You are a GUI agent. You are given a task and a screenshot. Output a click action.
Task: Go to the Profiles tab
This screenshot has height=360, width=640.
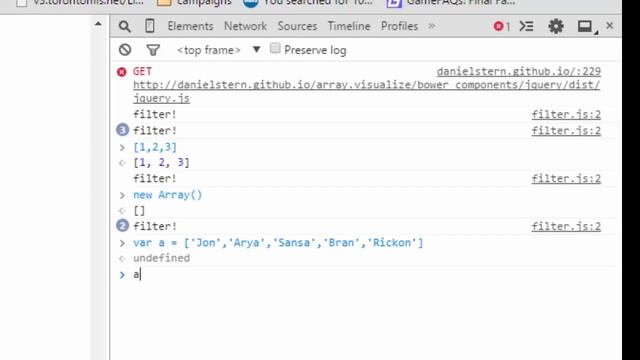pos(399,26)
